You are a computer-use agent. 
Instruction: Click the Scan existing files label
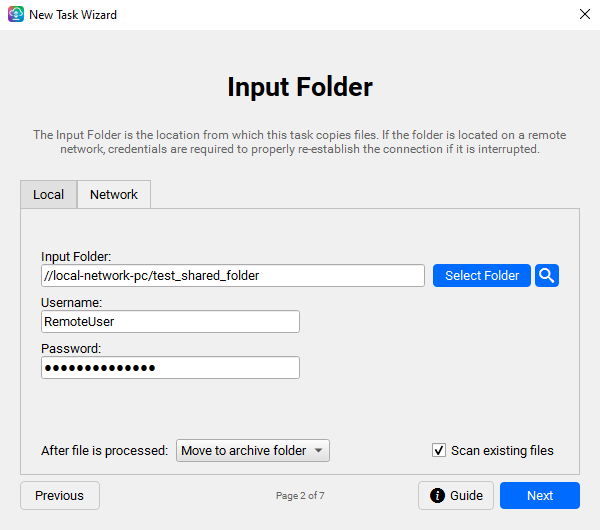502,450
